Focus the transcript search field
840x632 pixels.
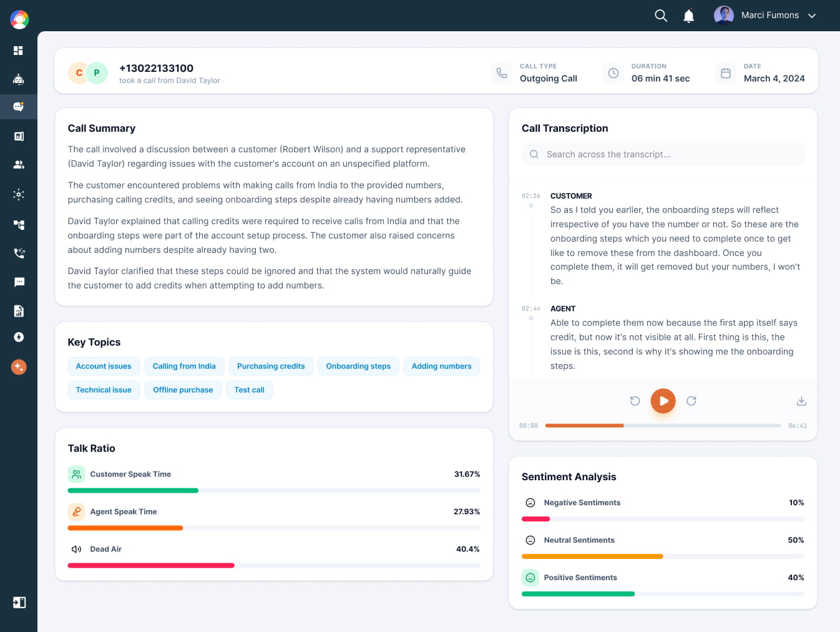[x=663, y=154]
